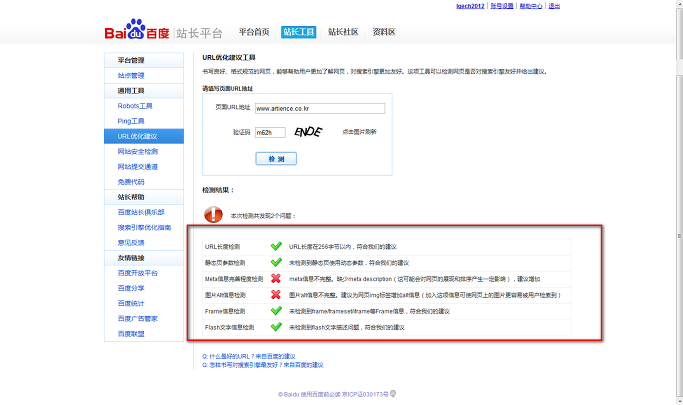Click green check beside Frame信息检测
The height and width of the screenshot is (405, 683).
point(276,310)
